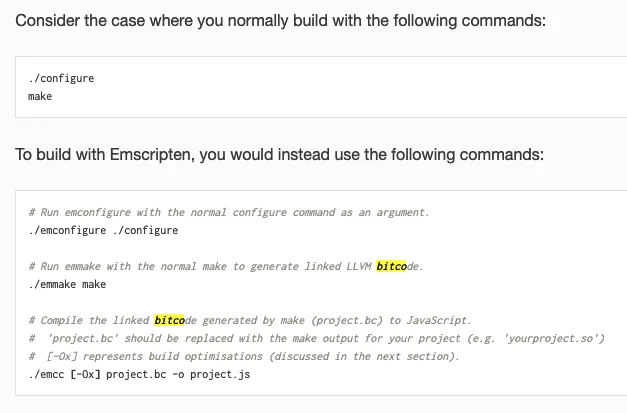Click the highlighted 'bitco' in the emmake comment
Image resolution: width=627 pixels, height=413 pixels.
pos(392,266)
